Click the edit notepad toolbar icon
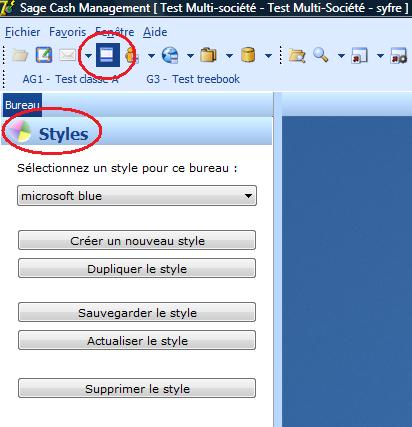Viewport: 412px width, 427px height. point(44,55)
